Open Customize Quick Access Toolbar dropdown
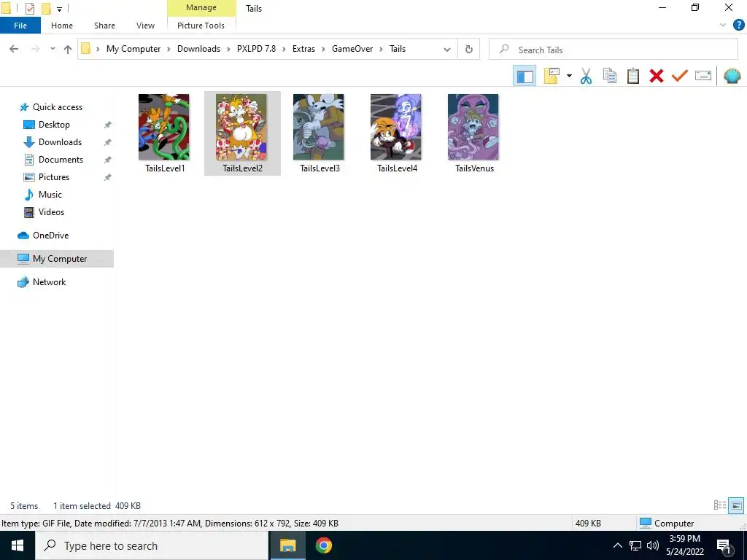 [59, 9]
